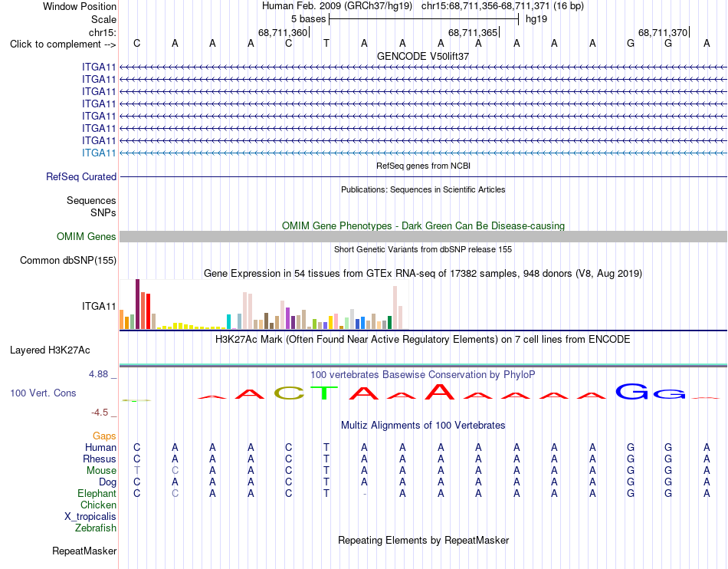Click the tallest dark purple GTEx bar

[x=137, y=304]
